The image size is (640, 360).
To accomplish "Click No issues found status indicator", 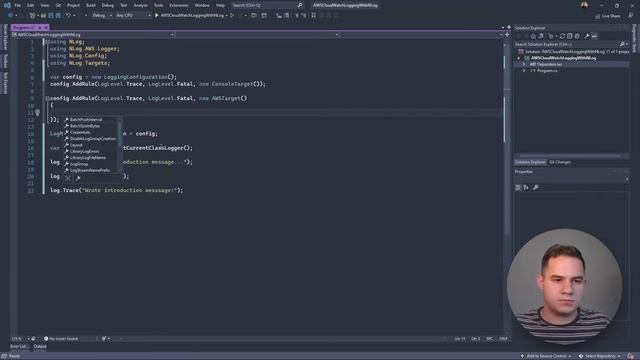I will coord(61,339).
